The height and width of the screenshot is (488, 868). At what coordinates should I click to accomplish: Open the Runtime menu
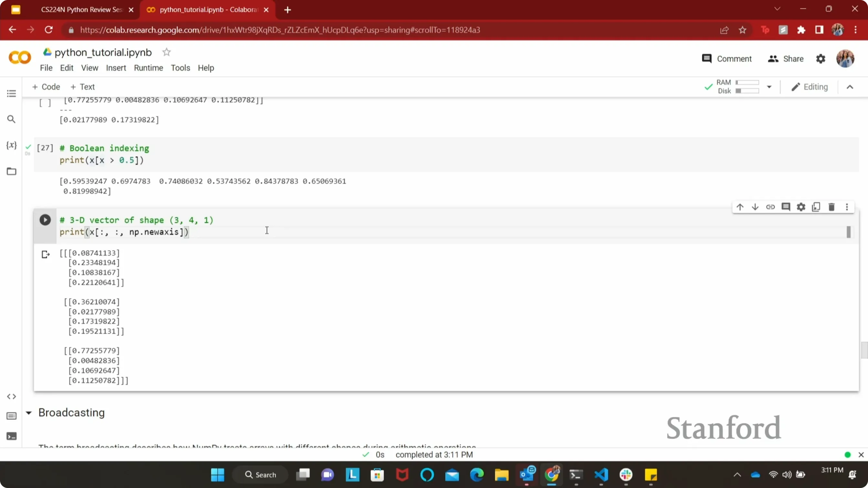148,68
